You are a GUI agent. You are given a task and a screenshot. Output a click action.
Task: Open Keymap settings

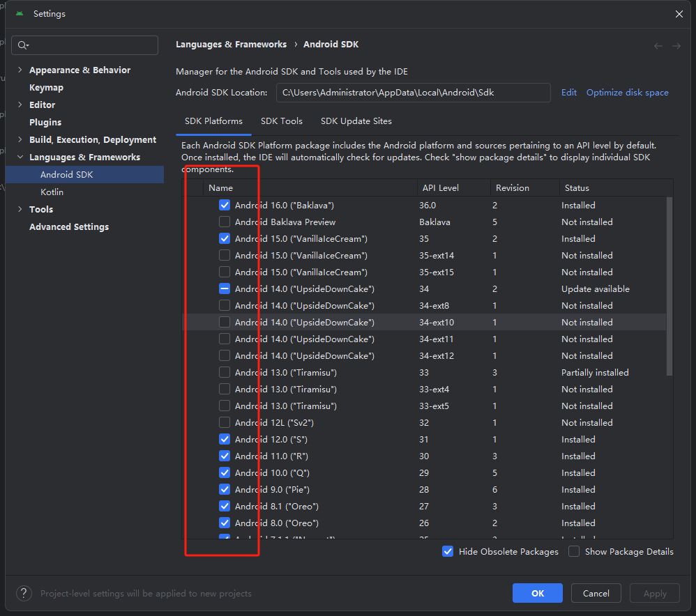pos(46,87)
